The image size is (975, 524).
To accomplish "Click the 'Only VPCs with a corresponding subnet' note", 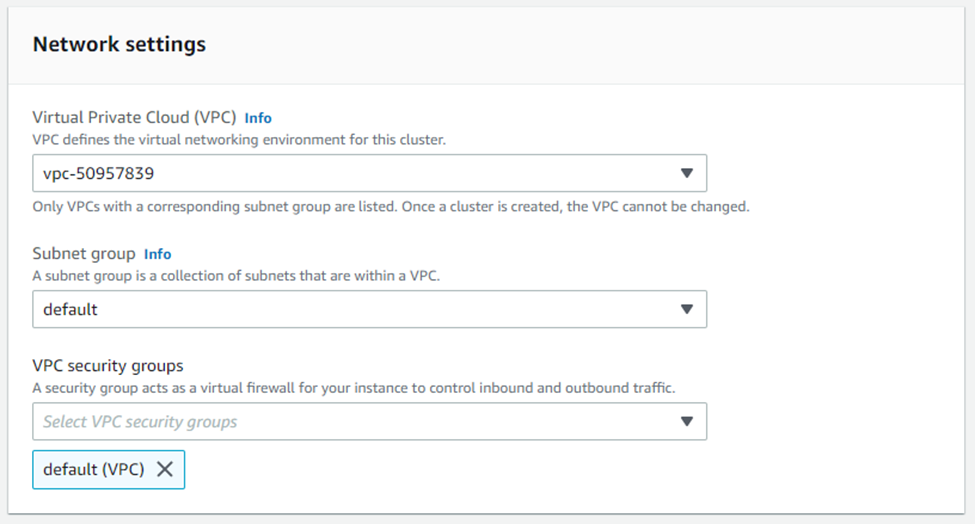I will (x=215, y=207).
